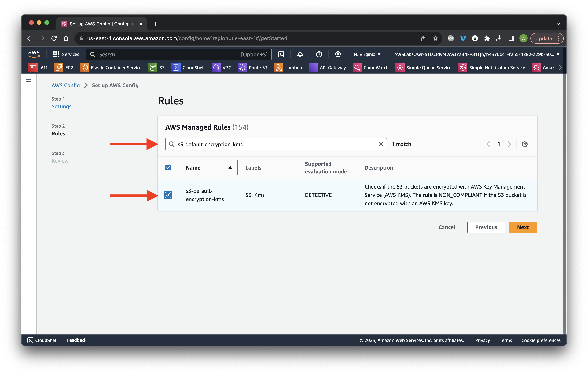Go to Step 1 Settings

[61, 106]
